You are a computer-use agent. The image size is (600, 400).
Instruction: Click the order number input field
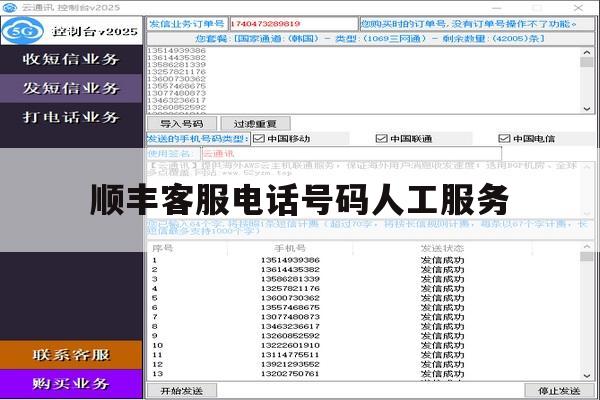[293, 24]
